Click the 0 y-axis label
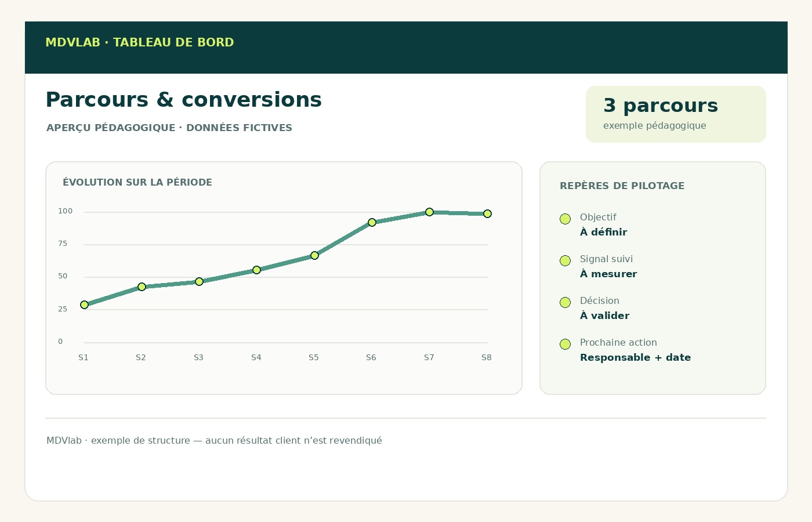This screenshot has width=812, height=522. click(x=60, y=342)
